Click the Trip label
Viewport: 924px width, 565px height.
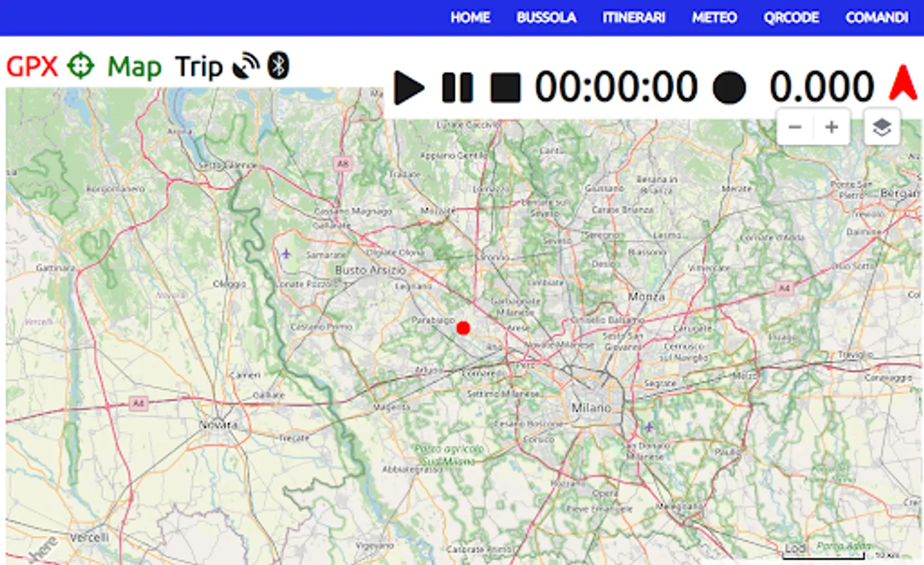click(198, 67)
